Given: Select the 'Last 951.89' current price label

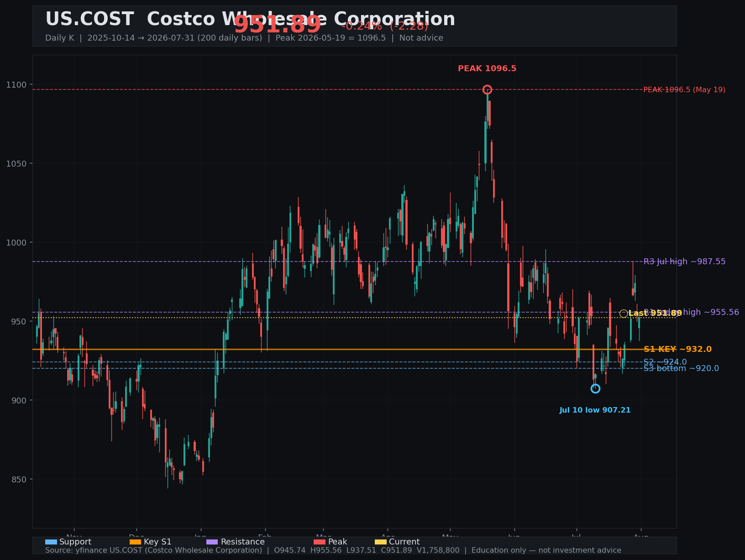Looking at the screenshot, I should click(655, 313).
